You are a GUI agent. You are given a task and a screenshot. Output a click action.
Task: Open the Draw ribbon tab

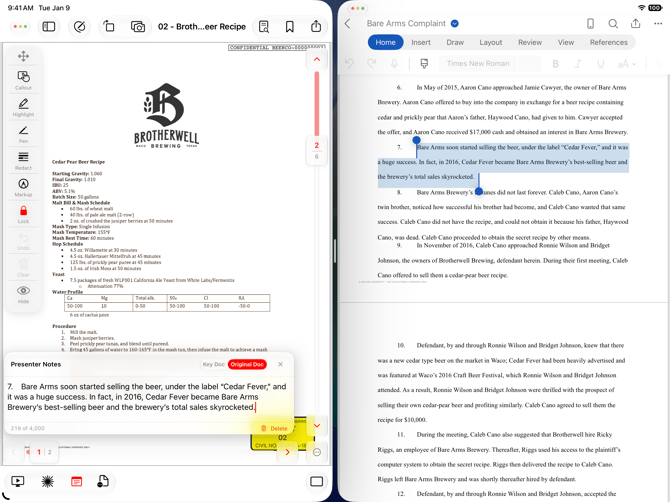[x=455, y=42]
